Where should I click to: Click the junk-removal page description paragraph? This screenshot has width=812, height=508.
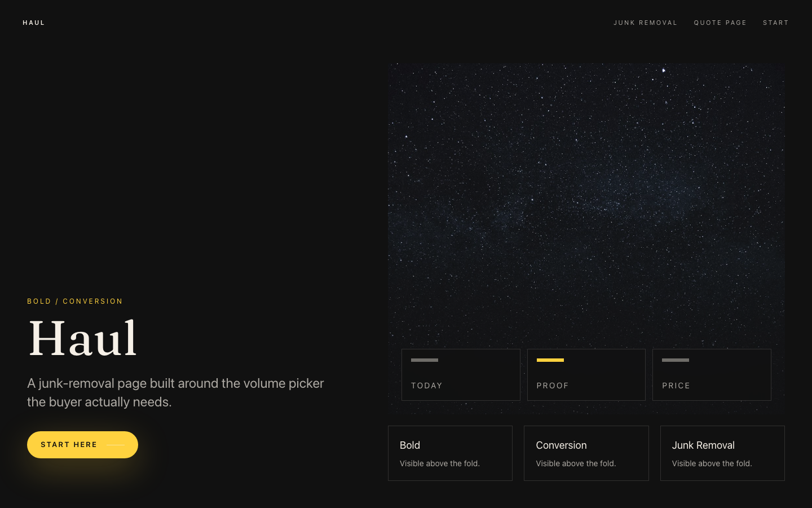pyautogui.click(x=175, y=392)
